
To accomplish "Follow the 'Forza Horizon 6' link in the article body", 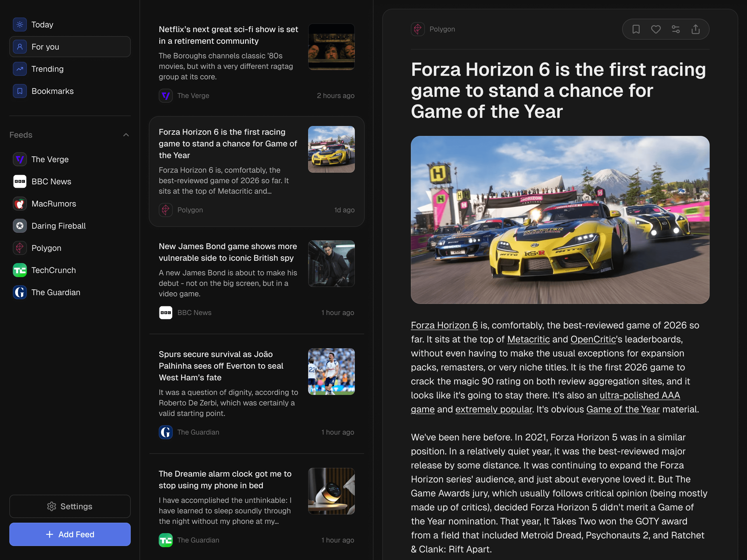I will pos(444,325).
